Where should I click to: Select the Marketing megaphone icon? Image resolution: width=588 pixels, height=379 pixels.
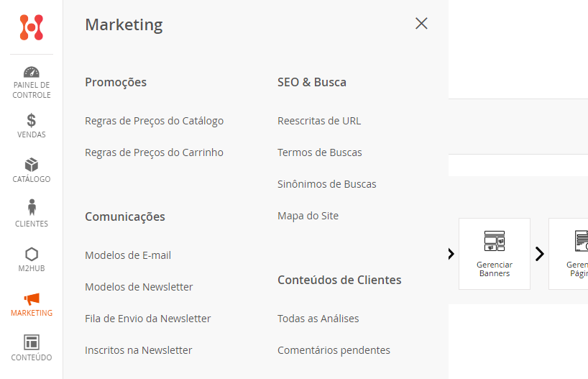[x=32, y=299]
